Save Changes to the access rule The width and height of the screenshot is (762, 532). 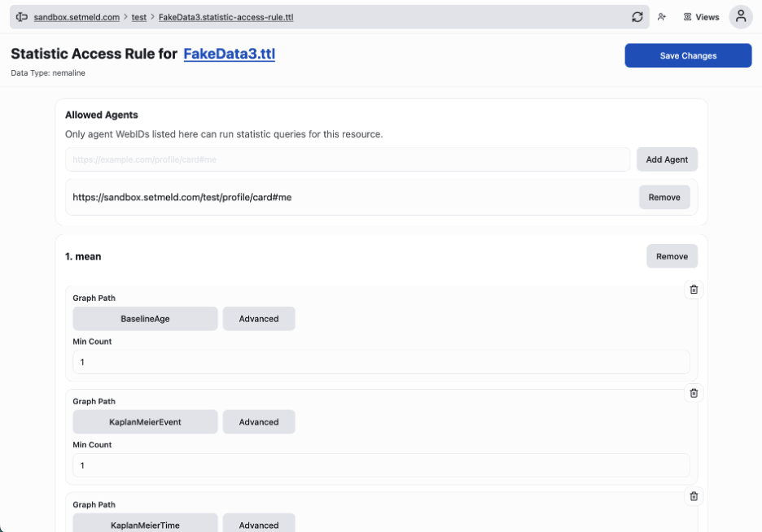point(688,55)
